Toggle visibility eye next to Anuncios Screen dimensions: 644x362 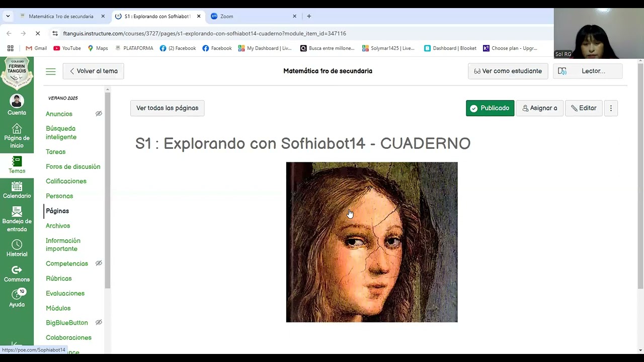tap(99, 114)
